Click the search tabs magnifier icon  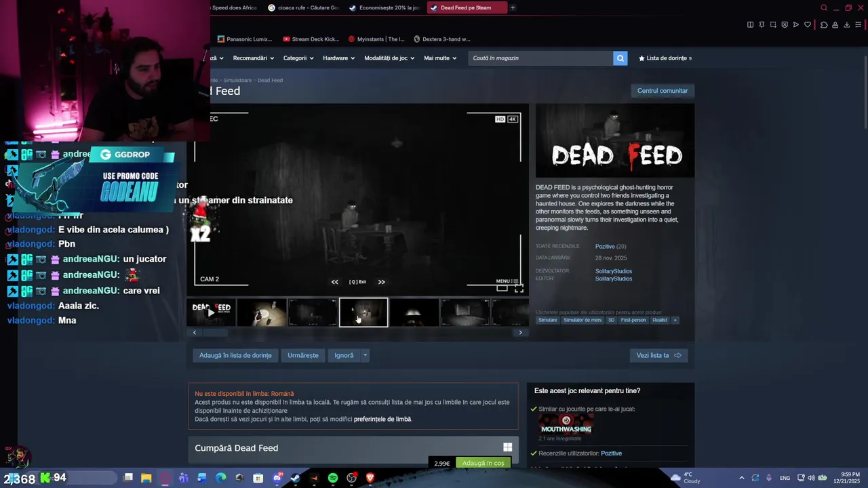824,8
